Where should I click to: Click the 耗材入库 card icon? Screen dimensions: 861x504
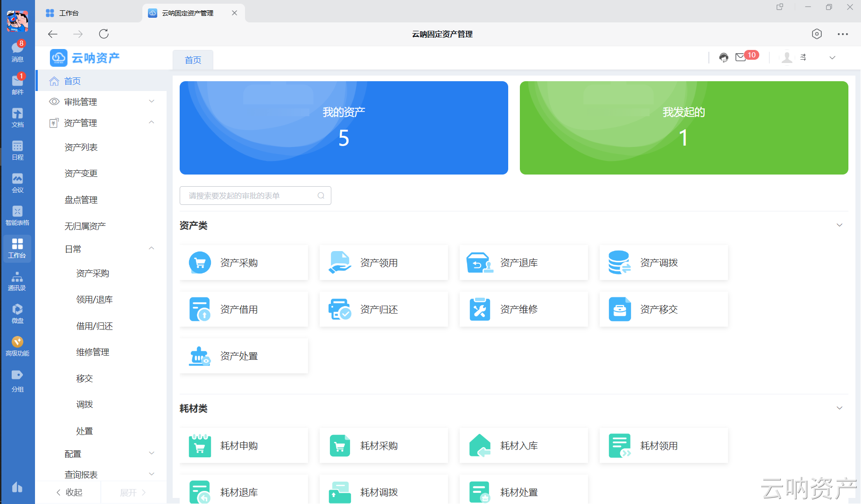tap(480, 446)
